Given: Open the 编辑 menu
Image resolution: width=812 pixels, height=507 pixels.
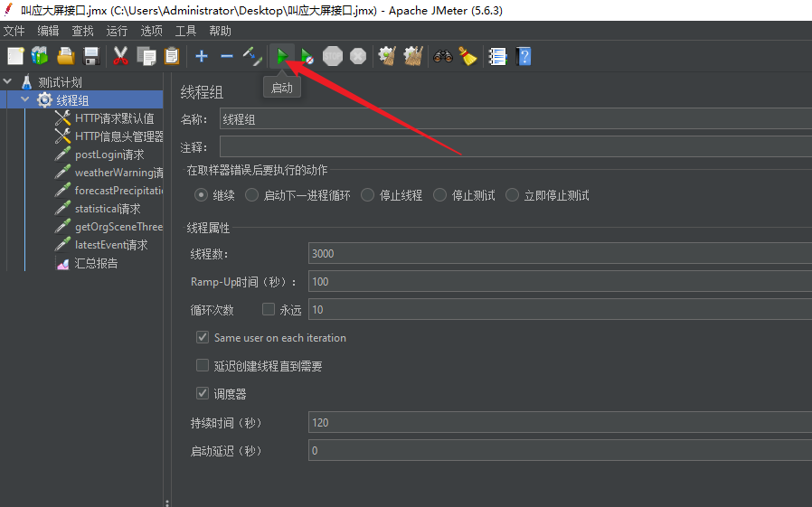Looking at the screenshot, I should pyautogui.click(x=48, y=31).
